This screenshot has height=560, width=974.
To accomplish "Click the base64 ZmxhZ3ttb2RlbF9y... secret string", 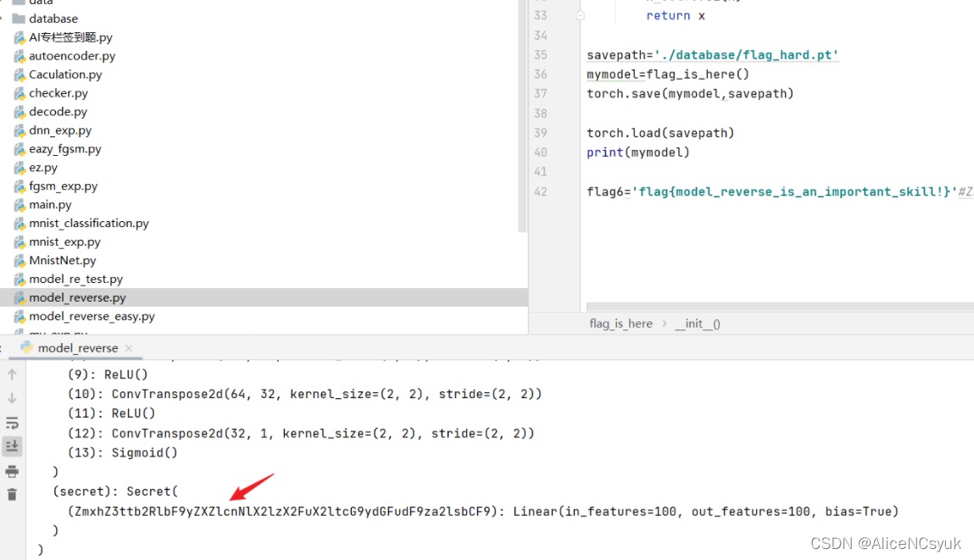I will pos(282,512).
